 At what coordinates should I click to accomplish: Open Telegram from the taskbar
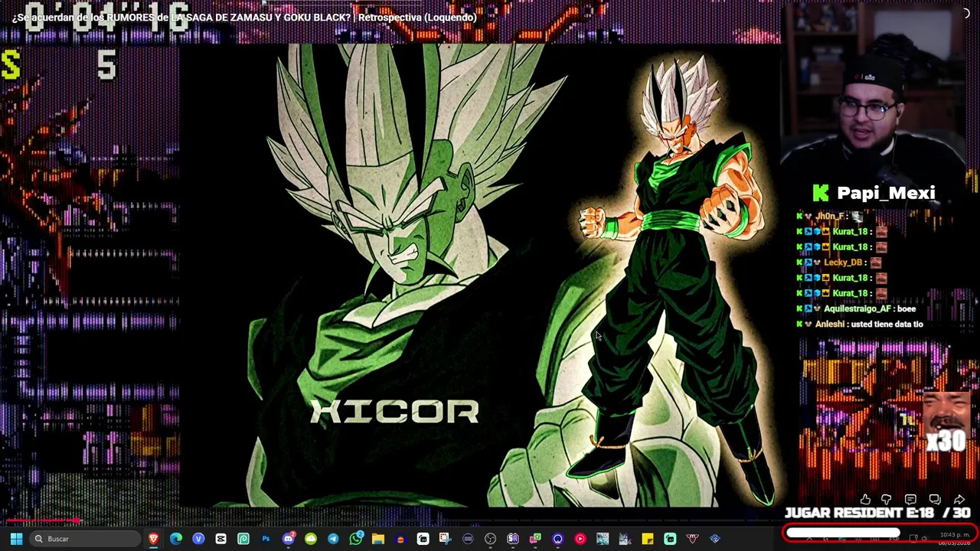coord(333,539)
